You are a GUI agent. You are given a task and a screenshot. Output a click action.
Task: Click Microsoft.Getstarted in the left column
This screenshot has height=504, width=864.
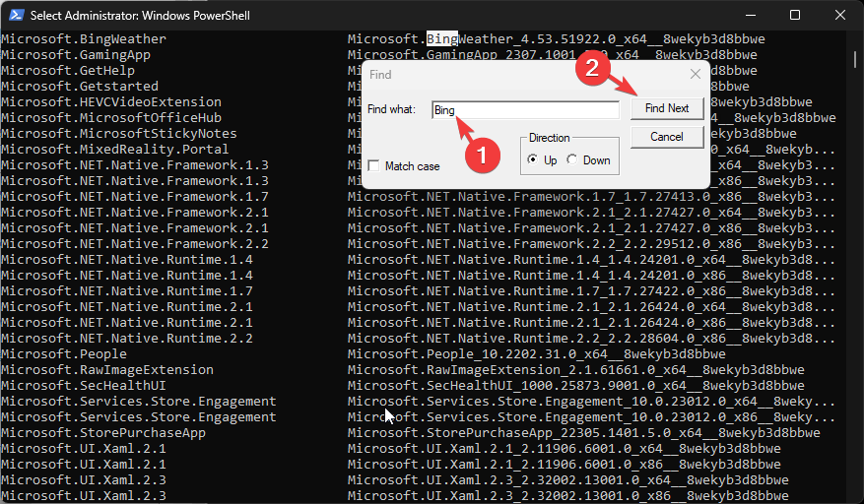click(x=80, y=87)
